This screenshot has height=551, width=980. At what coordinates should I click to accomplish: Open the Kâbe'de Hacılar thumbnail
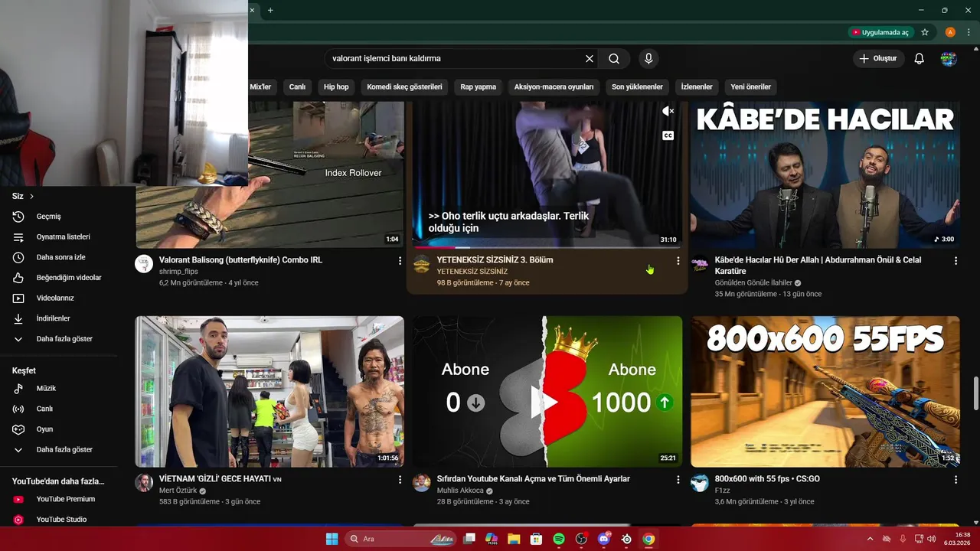(825, 174)
